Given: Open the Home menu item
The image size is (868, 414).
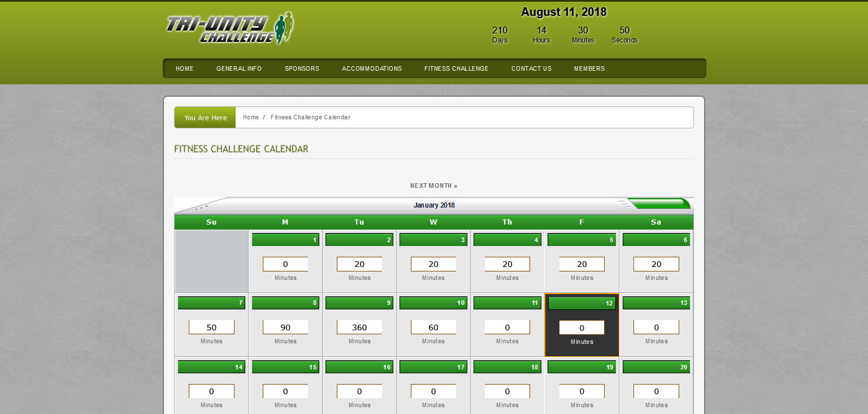Looking at the screenshot, I should (x=184, y=68).
